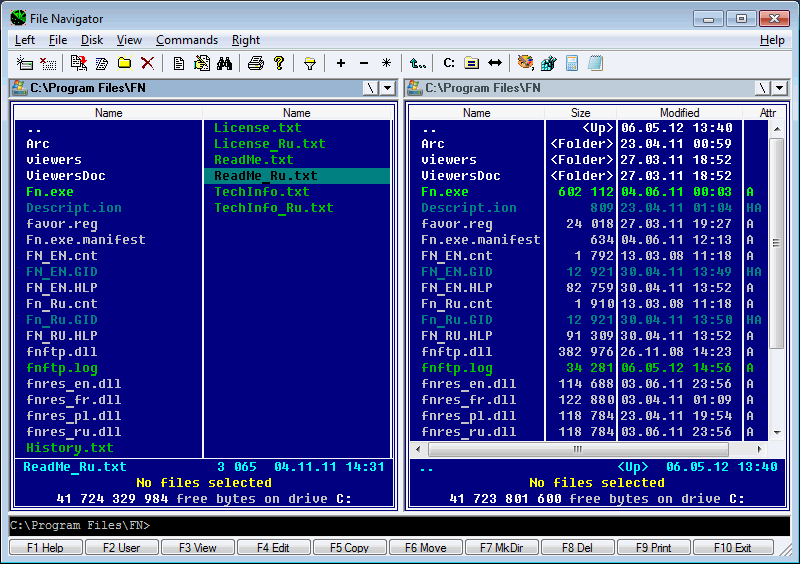Click the C: drive toolbar button

(449, 63)
